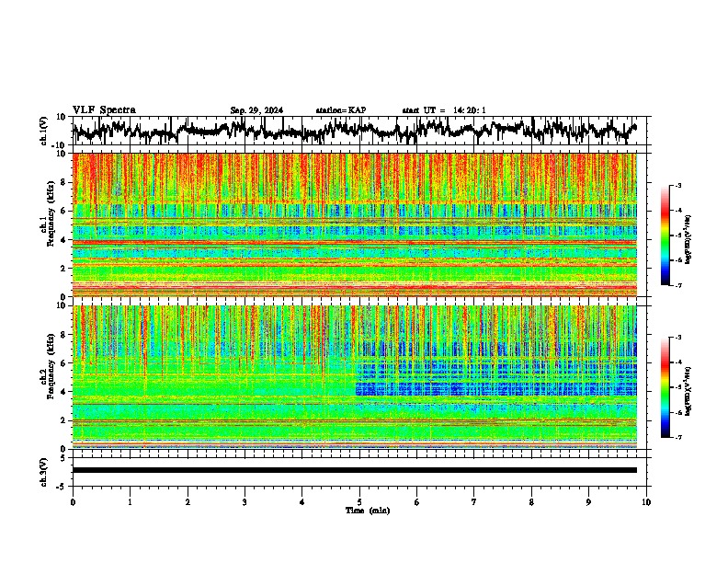The image size is (728, 563).
Task: Click the ch.2 color scale log(PSD) unit label
Action: pyautogui.click(x=688, y=391)
